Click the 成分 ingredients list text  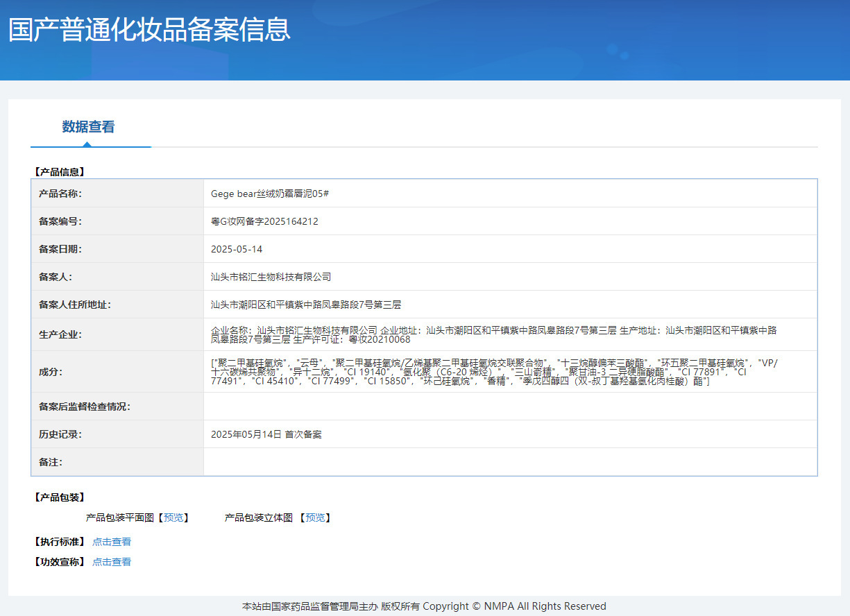point(494,372)
